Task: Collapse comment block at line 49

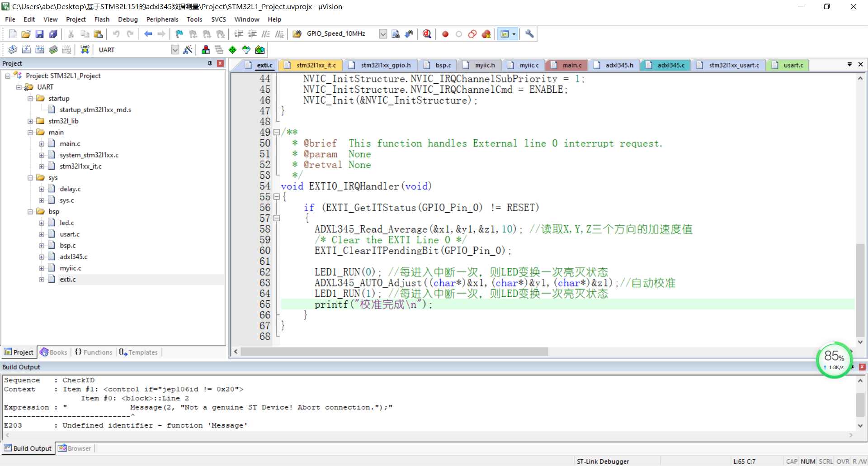Action: pyautogui.click(x=276, y=133)
